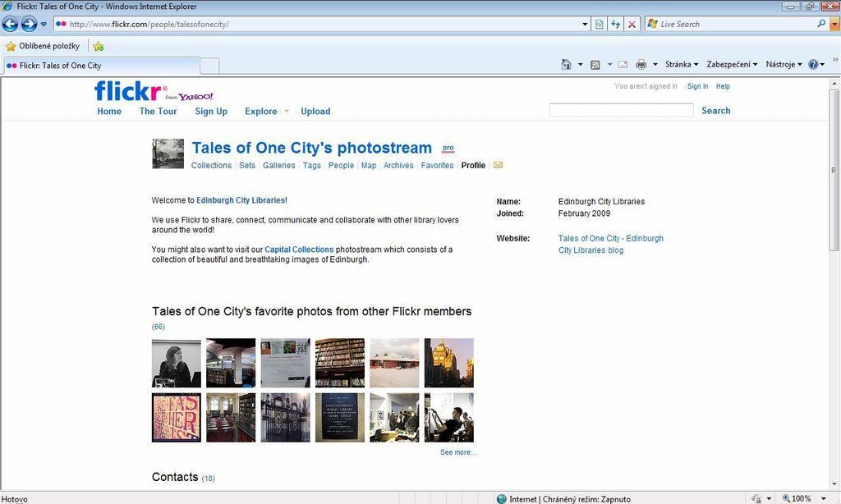The width and height of the screenshot is (841, 504).
Task: Expand the feeds dropdown arrow
Action: pos(609,64)
